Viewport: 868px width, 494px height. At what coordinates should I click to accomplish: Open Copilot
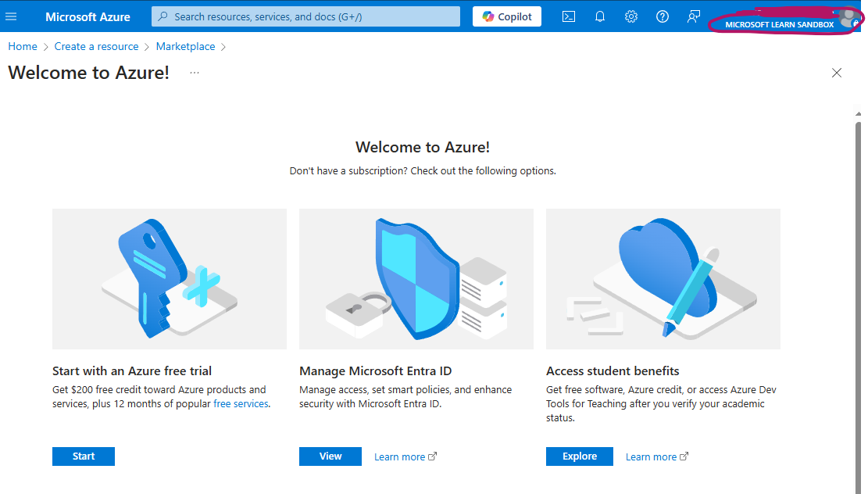pyautogui.click(x=506, y=16)
